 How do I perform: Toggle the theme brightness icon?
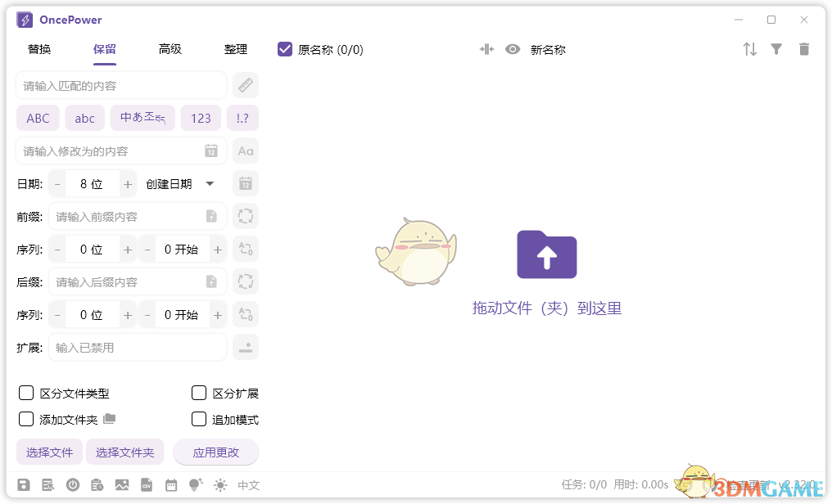coord(219,484)
